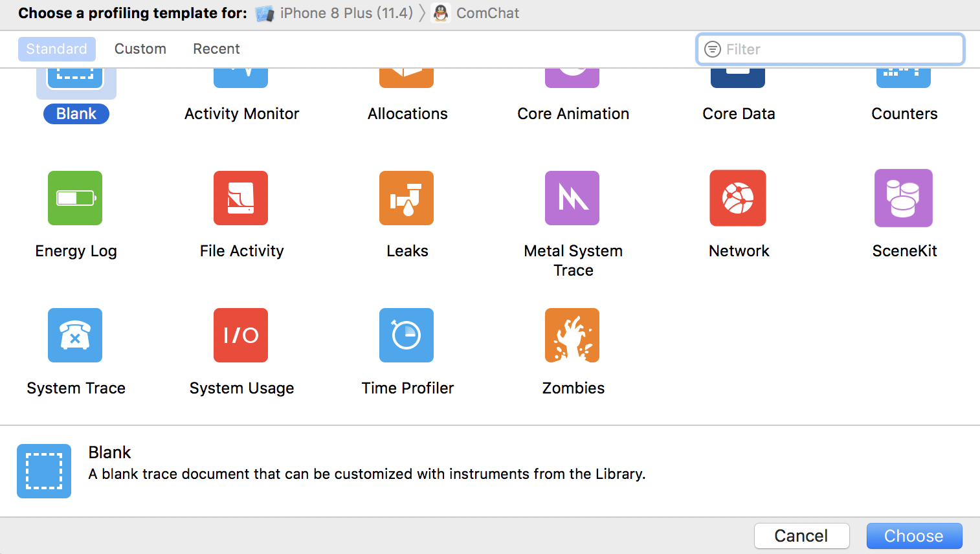Click the Metal System Trace label

pos(574,260)
